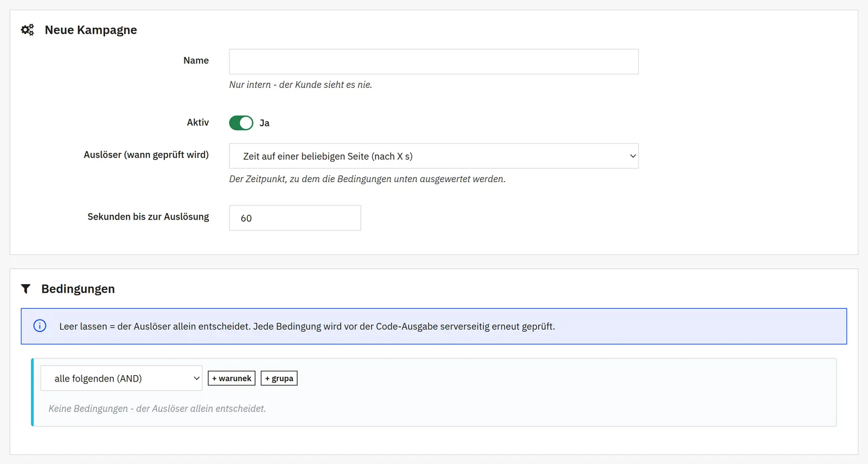The width and height of the screenshot is (868, 464).
Task: Click the '+ warunek' button
Action: click(232, 378)
